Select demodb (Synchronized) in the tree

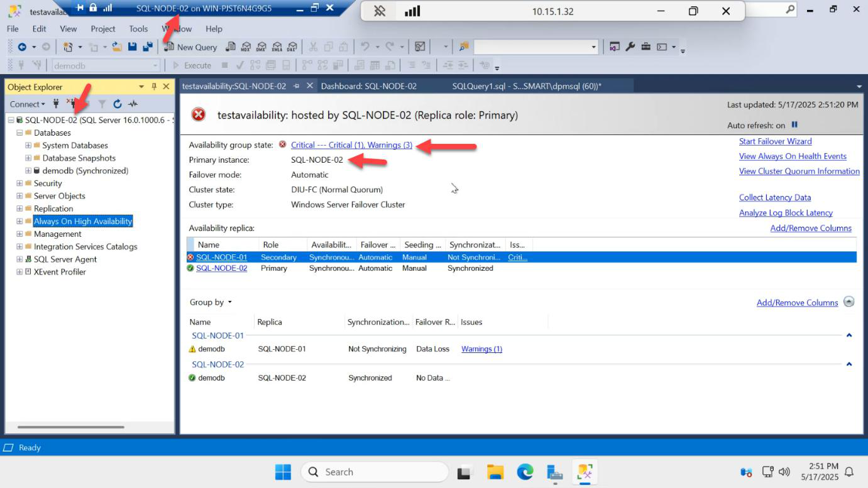(85, 171)
